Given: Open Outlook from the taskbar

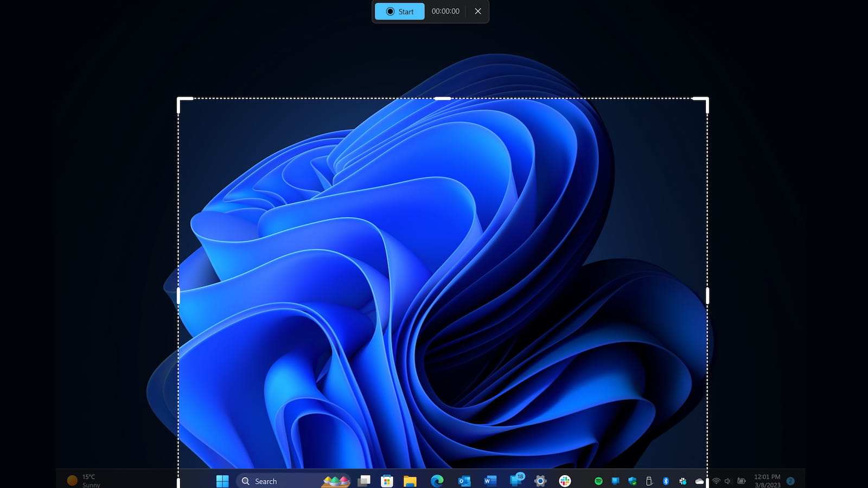Looking at the screenshot, I should (x=464, y=481).
